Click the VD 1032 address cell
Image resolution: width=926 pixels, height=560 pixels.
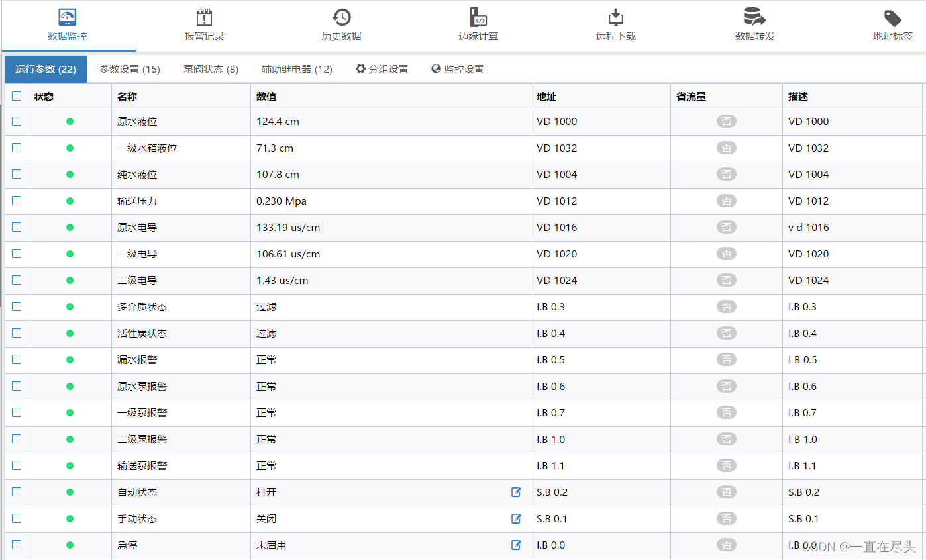(x=601, y=148)
